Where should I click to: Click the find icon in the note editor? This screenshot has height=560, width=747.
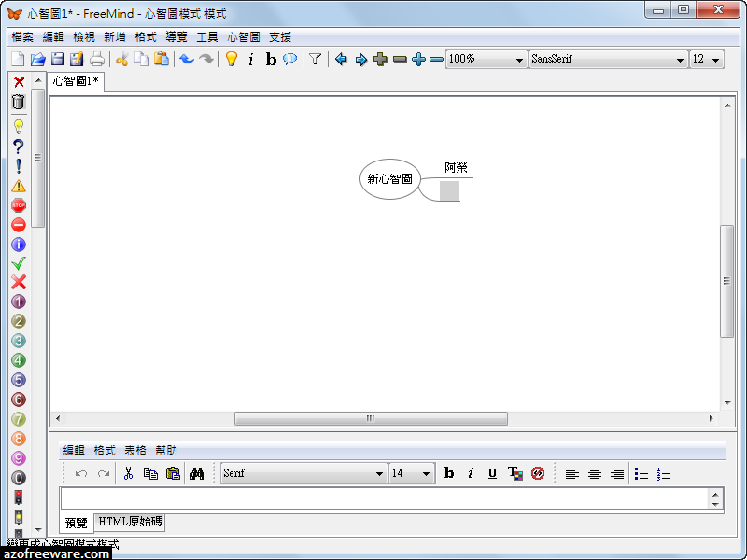(x=198, y=473)
